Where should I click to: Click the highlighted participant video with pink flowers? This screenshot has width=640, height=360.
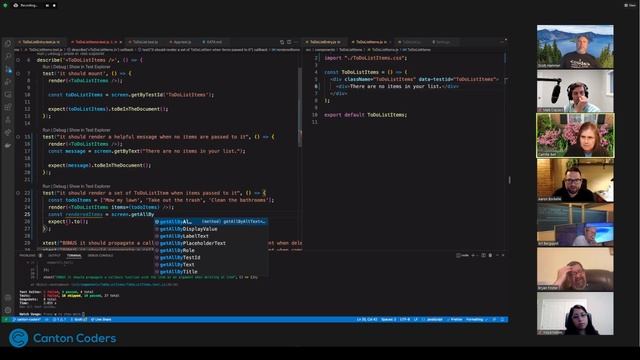pyautogui.click(x=575, y=136)
